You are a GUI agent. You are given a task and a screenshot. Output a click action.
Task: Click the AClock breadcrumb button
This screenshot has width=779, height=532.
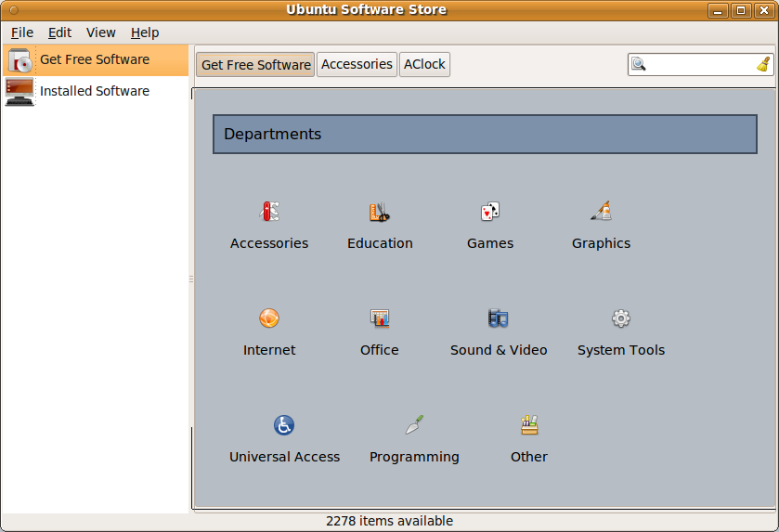point(424,64)
